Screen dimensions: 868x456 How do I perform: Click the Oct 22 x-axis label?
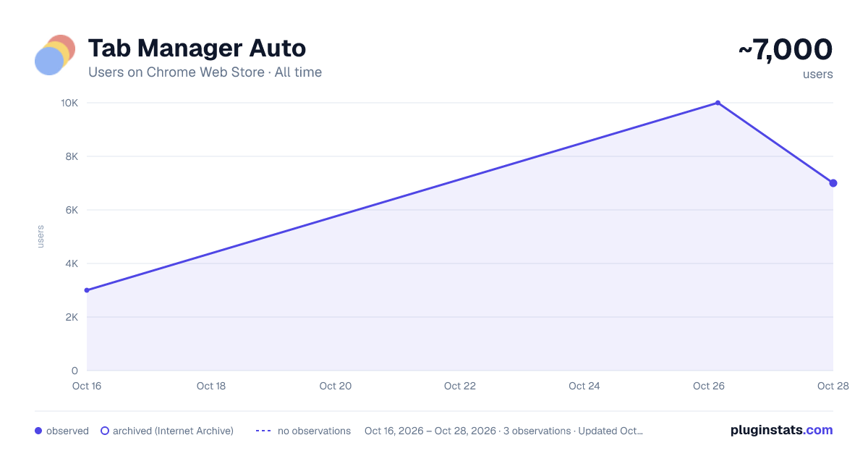point(460,386)
